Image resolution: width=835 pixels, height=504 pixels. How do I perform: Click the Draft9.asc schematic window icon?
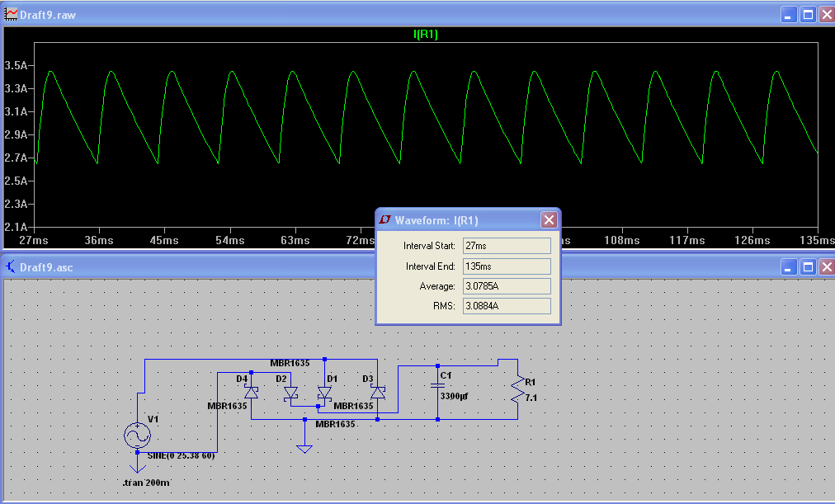click(11, 266)
